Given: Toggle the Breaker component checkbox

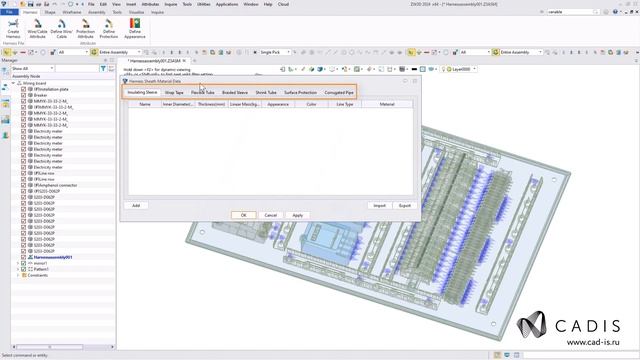Looking at the screenshot, I should point(23,95).
